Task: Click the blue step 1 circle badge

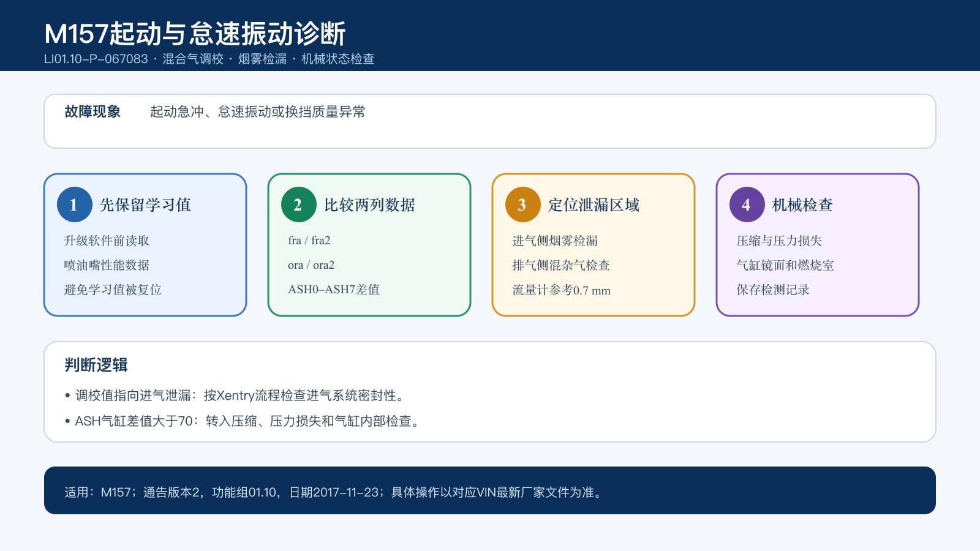Action: 74,204
